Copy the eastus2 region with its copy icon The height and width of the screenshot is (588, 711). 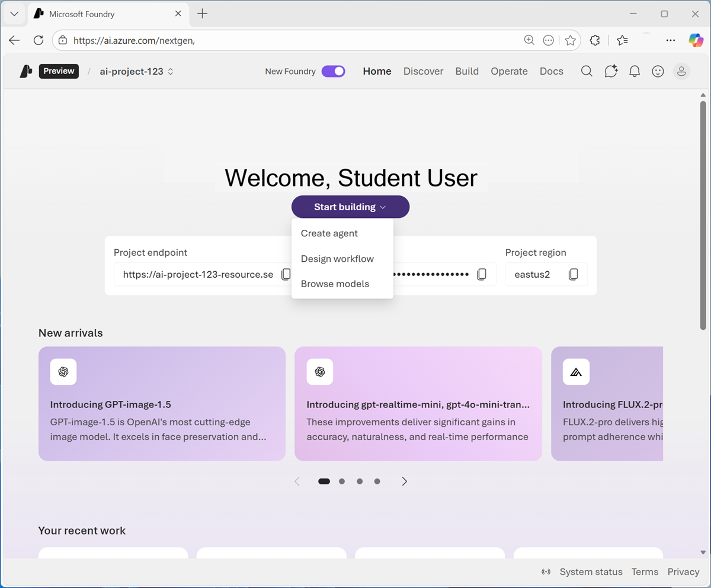coord(573,274)
